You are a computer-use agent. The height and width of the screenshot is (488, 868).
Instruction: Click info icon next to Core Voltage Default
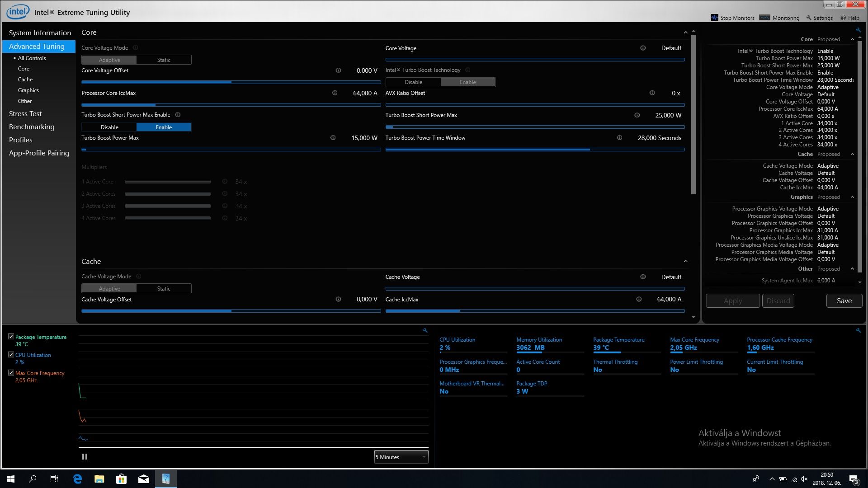pyautogui.click(x=643, y=48)
